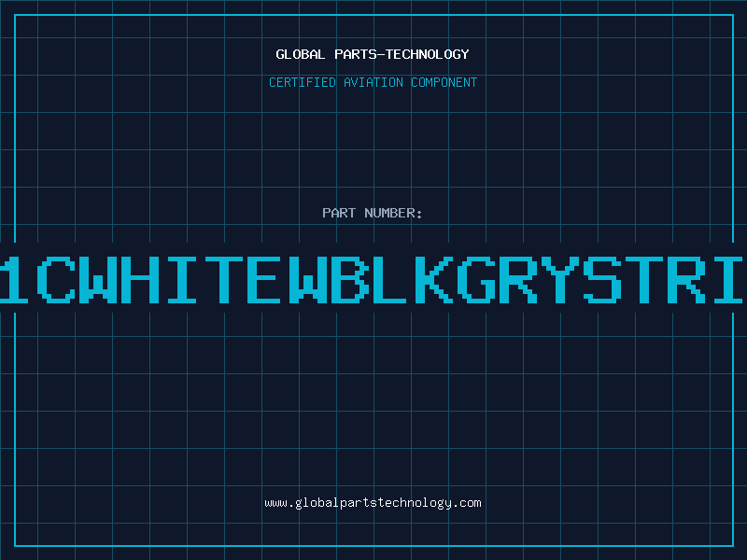Click the large 1CWHITEWBLKGRYSTRI part number
This screenshot has width=747, height=560.
click(372, 279)
